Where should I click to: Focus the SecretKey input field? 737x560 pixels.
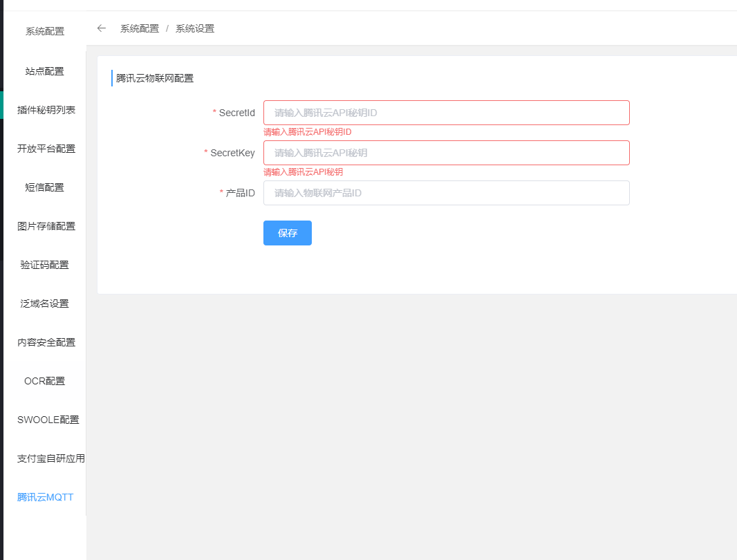coord(446,153)
